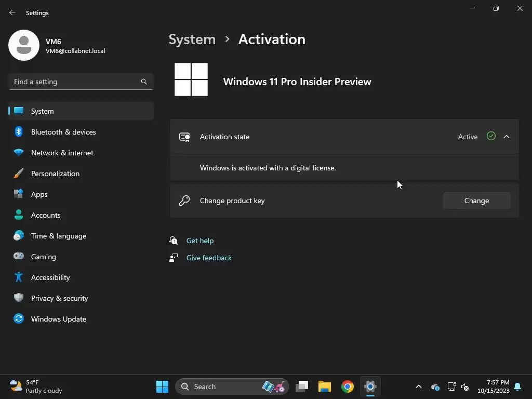Click the key icon beside Change product key
Image resolution: width=532 pixels, height=399 pixels.
pyautogui.click(x=184, y=201)
